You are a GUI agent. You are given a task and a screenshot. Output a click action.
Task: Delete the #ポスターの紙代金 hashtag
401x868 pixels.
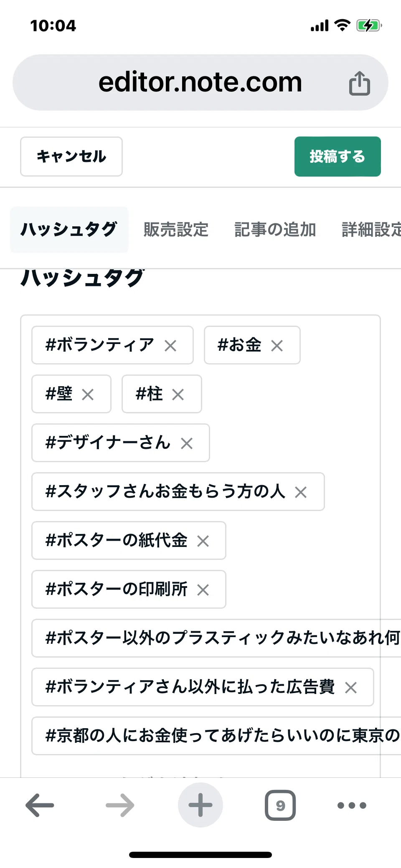203,541
